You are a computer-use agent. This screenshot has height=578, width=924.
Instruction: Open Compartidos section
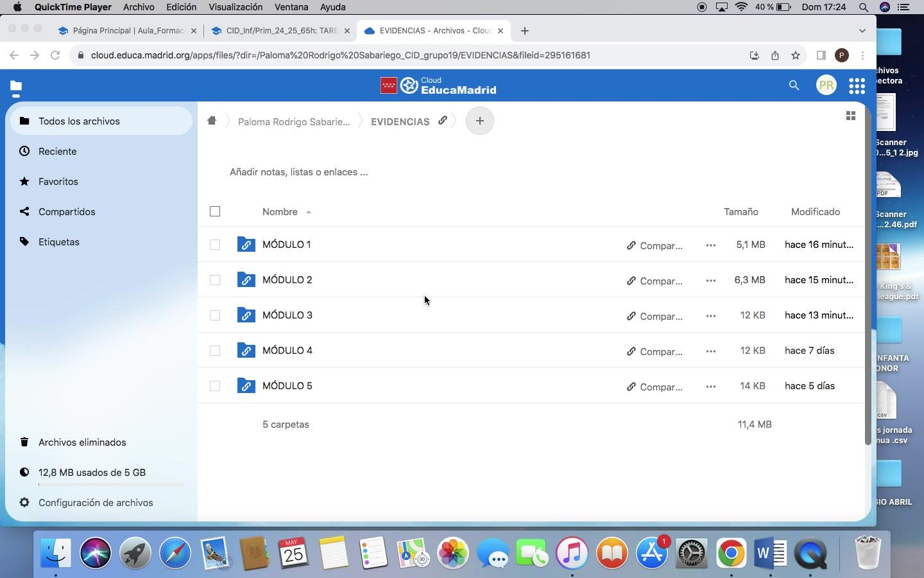point(101,212)
